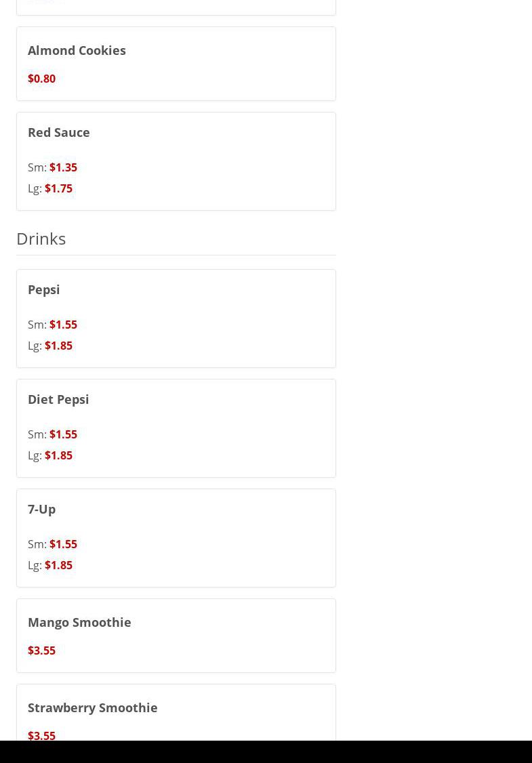
Task: Select the Red Sauce item title
Action: [x=59, y=132]
